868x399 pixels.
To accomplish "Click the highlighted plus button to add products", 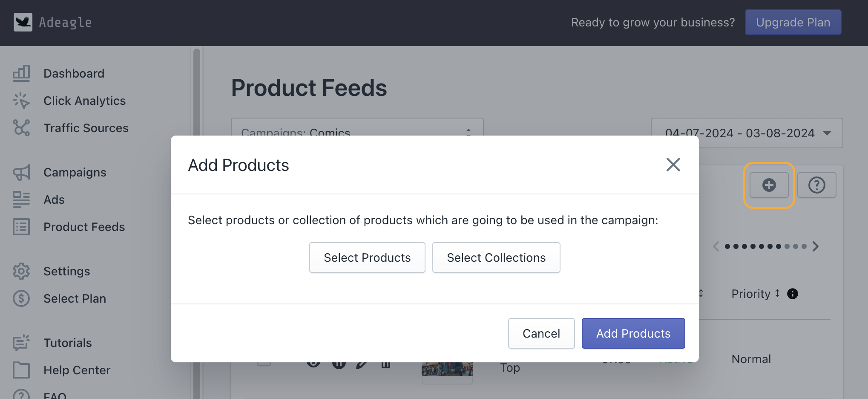I will click(x=769, y=185).
